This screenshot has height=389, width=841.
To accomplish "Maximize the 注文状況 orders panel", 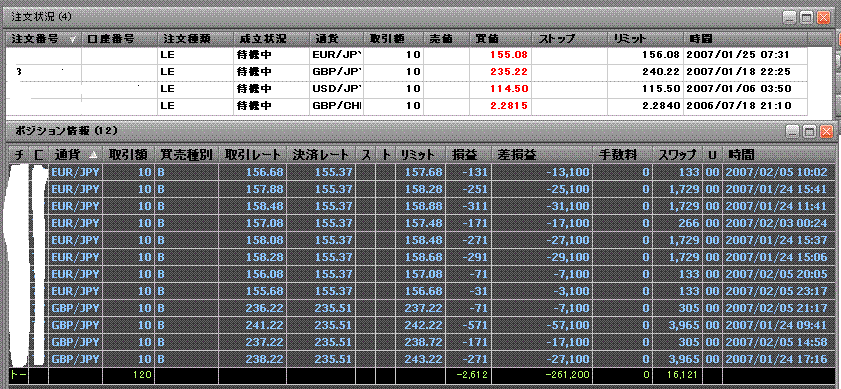I will tap(806, 18).
